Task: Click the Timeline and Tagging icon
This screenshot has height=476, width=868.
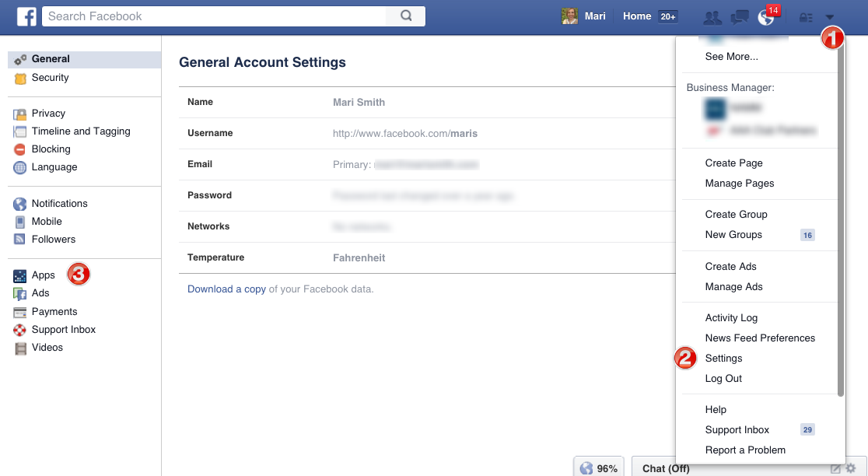Action: click(20, 131)
